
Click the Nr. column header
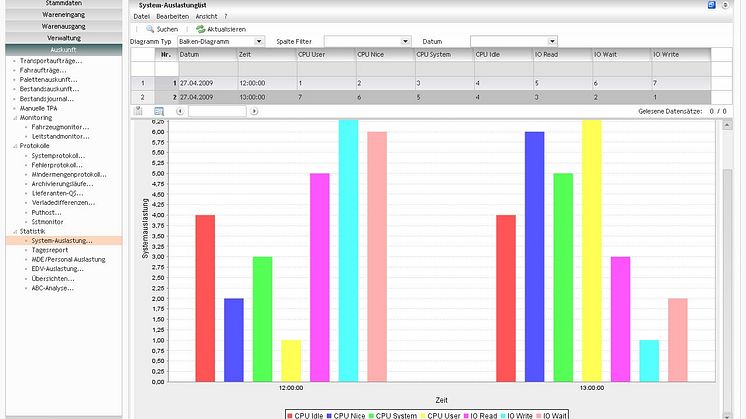point(166,54)
